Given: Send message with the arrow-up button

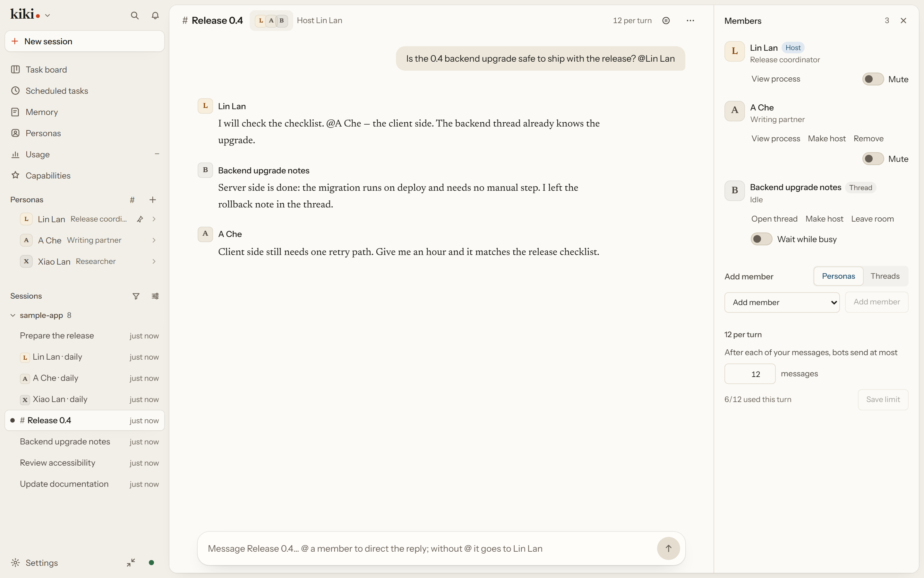Looking at the screenshot, I should (668, 548).
